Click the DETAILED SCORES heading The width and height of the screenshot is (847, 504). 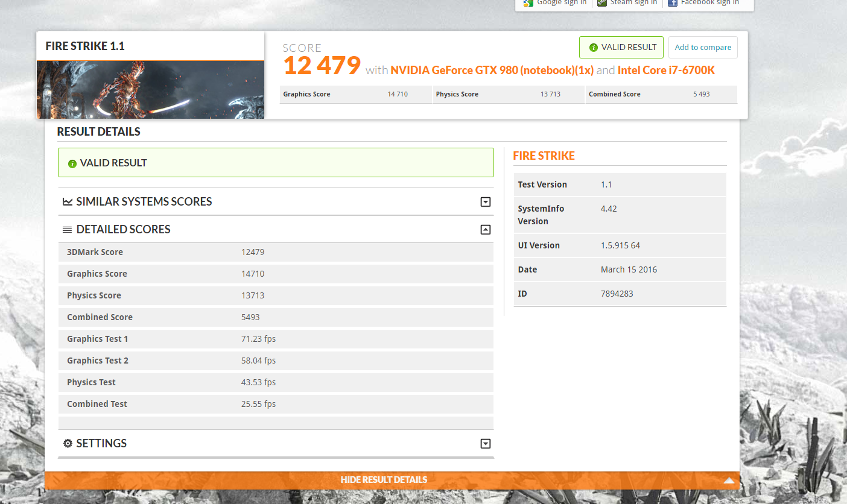pos(123,230)
